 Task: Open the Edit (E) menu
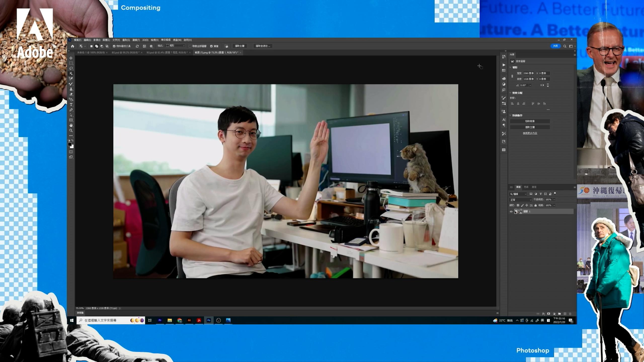[x=87, y=40]
